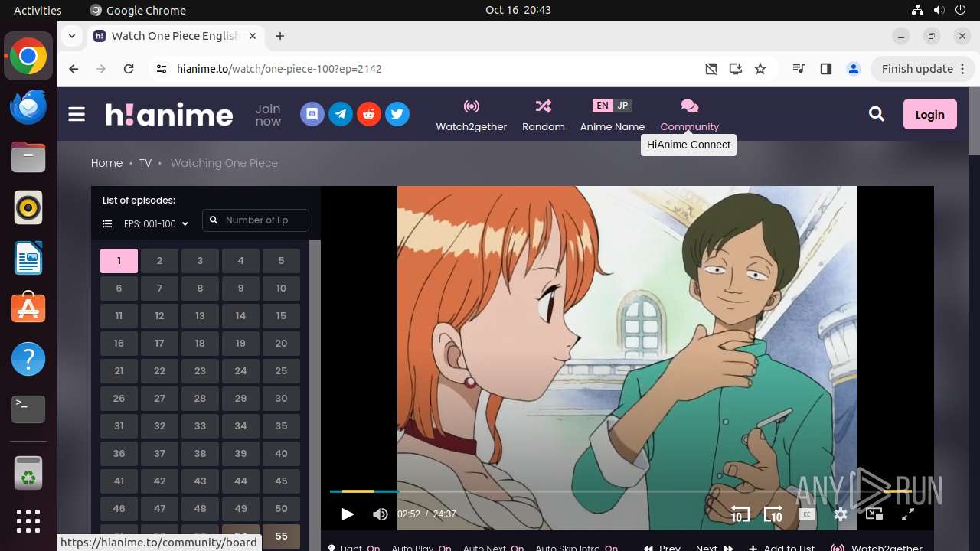Open Watch2gether from navigation
The height and width of the screenshot is (551, 980).
click(472, 115)
